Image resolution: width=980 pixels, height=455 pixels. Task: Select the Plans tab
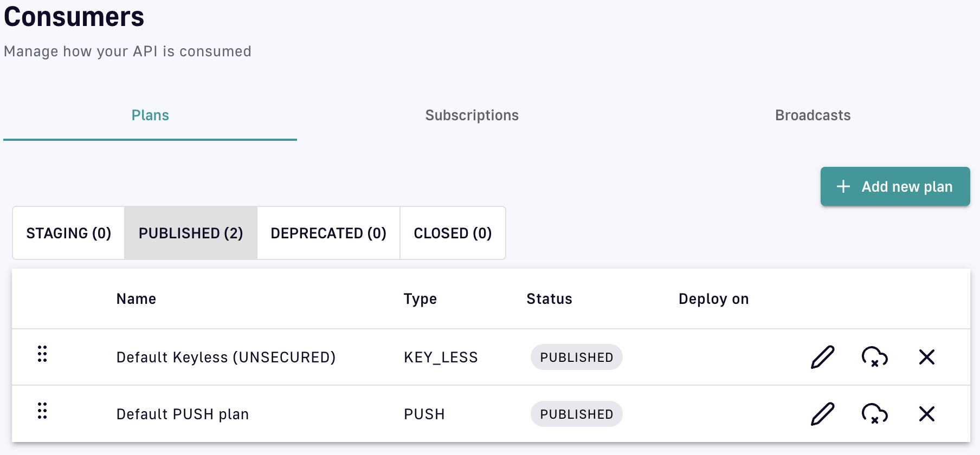click(x=150, y=115)
